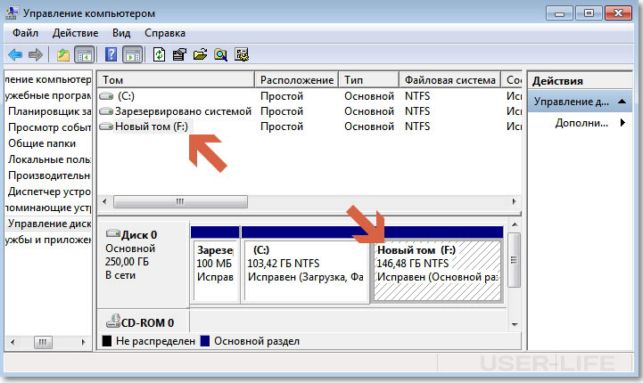This screenshot has width=643, height=383.
Task: Expand the Дополни... submenu arrow
Action: [623, 122]
